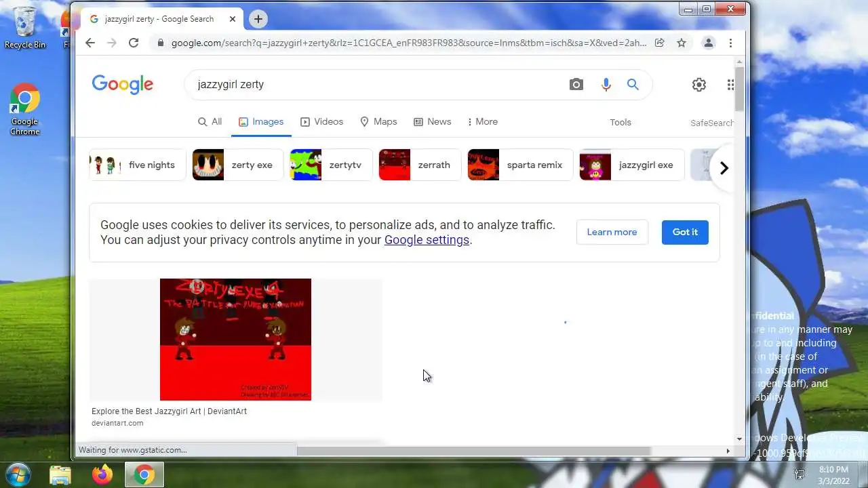View site info via the lock icon
The height and width of the screenshot is (488, 868).
(161, 43)
